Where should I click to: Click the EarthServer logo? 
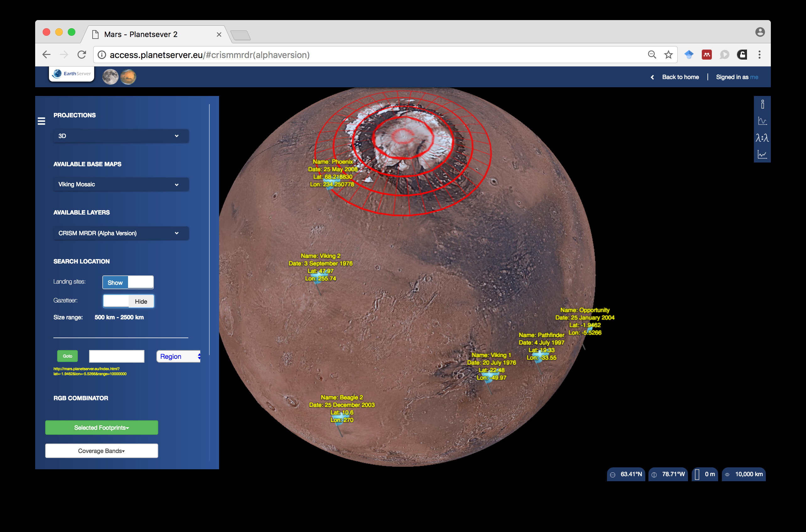coord(72,74)
